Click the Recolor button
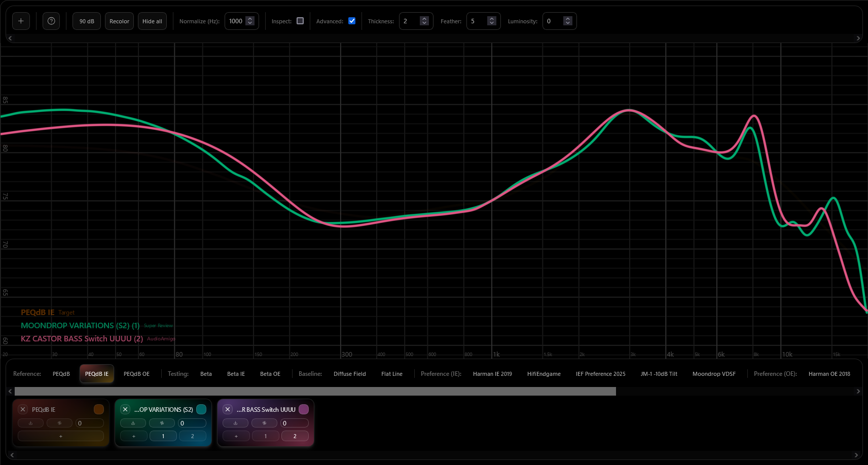This screenshot has width=868, height=465. 120,21
